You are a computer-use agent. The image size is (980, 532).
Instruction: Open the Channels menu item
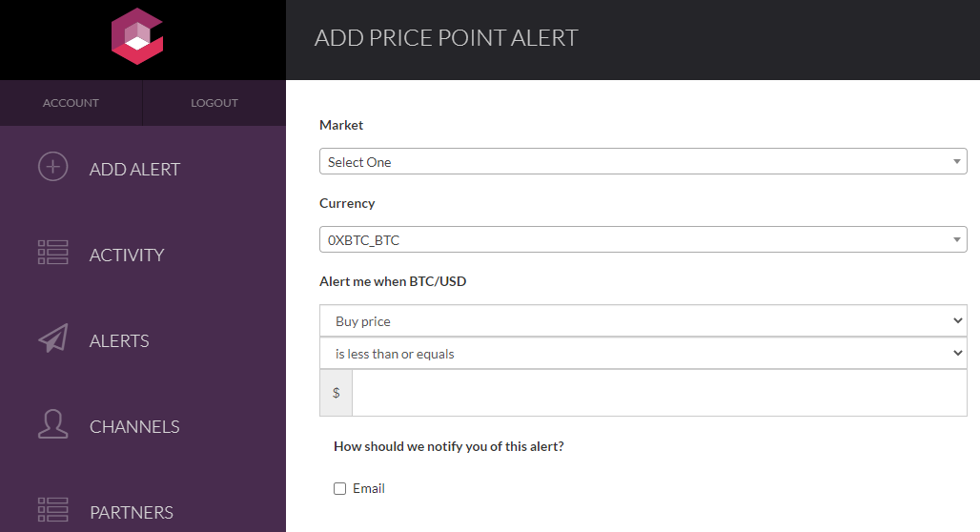[134, 427]
